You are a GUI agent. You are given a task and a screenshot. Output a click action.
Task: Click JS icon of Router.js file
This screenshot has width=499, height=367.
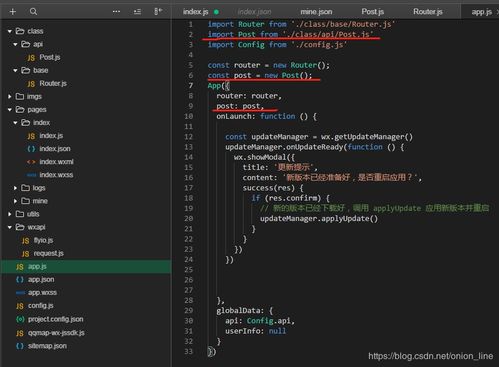point(31,84)
